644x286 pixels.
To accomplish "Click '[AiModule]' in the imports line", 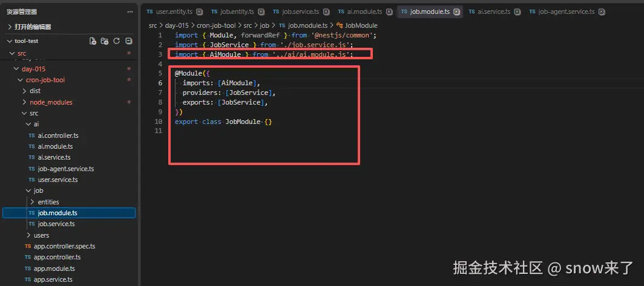I will click(237, 83).
